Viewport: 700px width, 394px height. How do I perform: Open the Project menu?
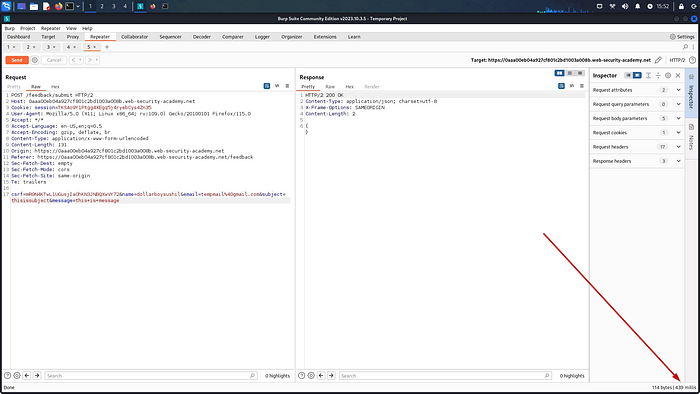click(x=28, y=28)
